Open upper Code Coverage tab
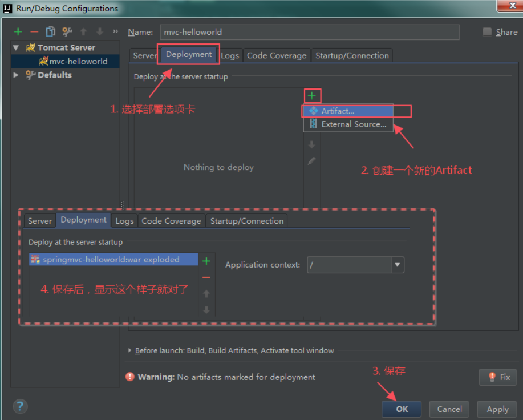 click(x=277, y=55)
